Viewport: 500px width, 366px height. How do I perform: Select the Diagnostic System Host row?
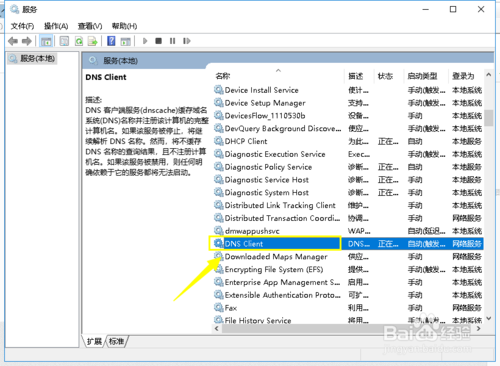tap(348, 193)
